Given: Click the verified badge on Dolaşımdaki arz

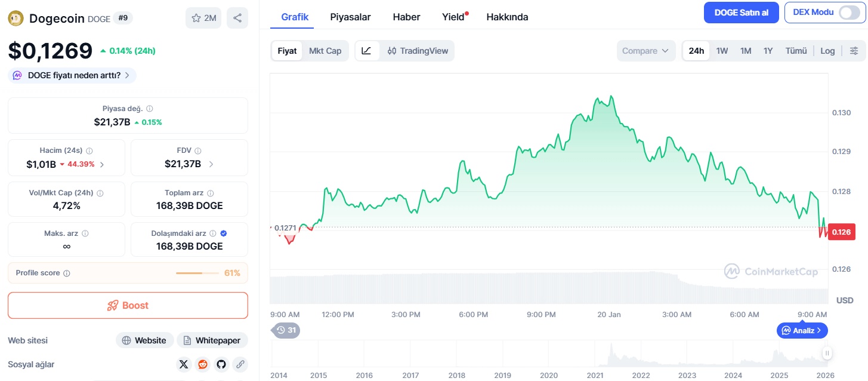Looking at the screenshot, I should click(224, 233).
